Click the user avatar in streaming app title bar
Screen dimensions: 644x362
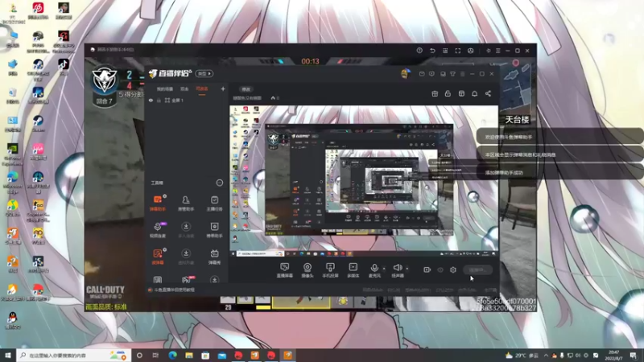tap(406, 73)
